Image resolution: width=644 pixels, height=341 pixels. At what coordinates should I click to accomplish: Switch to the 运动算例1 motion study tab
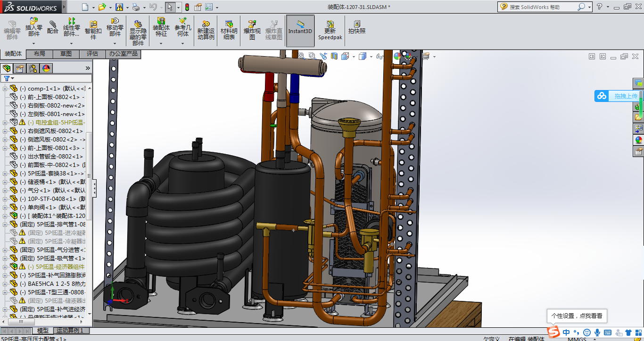pyautogui.click(x=70, y=331)
